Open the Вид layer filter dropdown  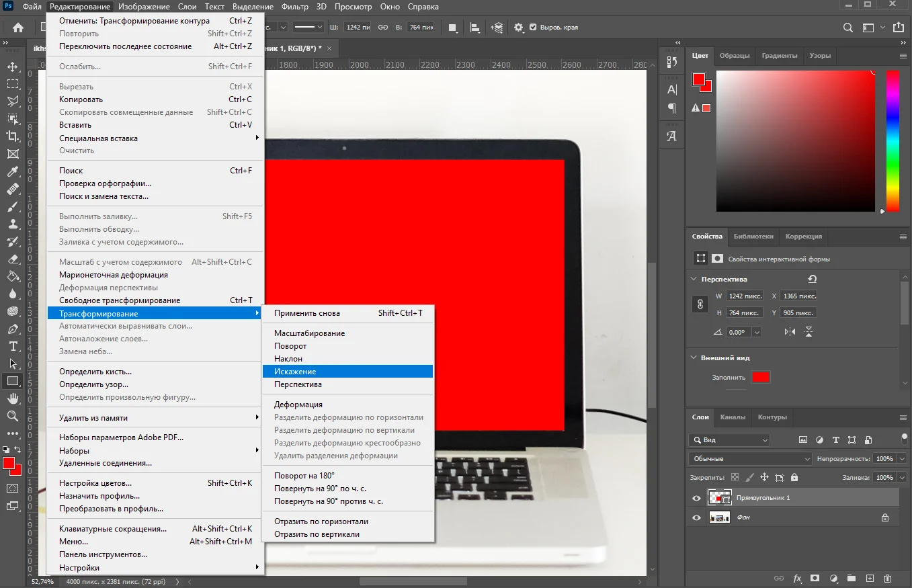point(730,439)
